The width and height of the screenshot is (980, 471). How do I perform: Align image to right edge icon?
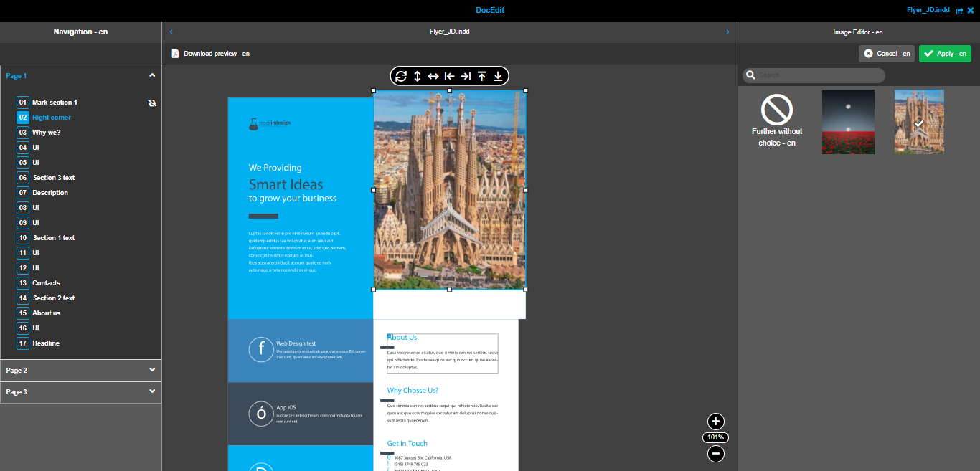tap(466, 76)
